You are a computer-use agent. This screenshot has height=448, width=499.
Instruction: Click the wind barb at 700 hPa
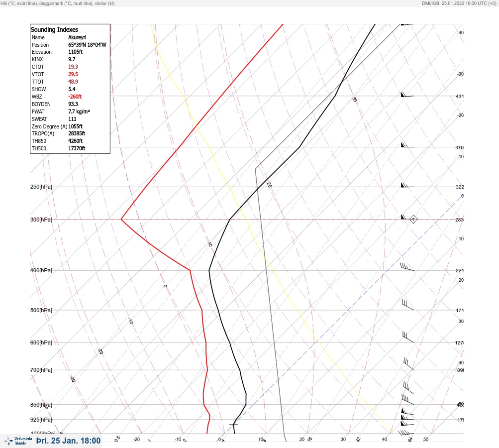(408, 364)
